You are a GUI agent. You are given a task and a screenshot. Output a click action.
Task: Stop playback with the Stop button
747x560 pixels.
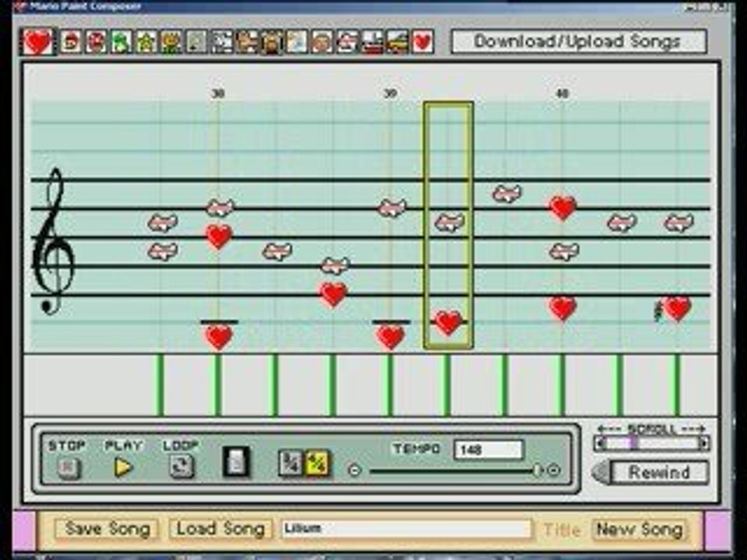[68, 468]
